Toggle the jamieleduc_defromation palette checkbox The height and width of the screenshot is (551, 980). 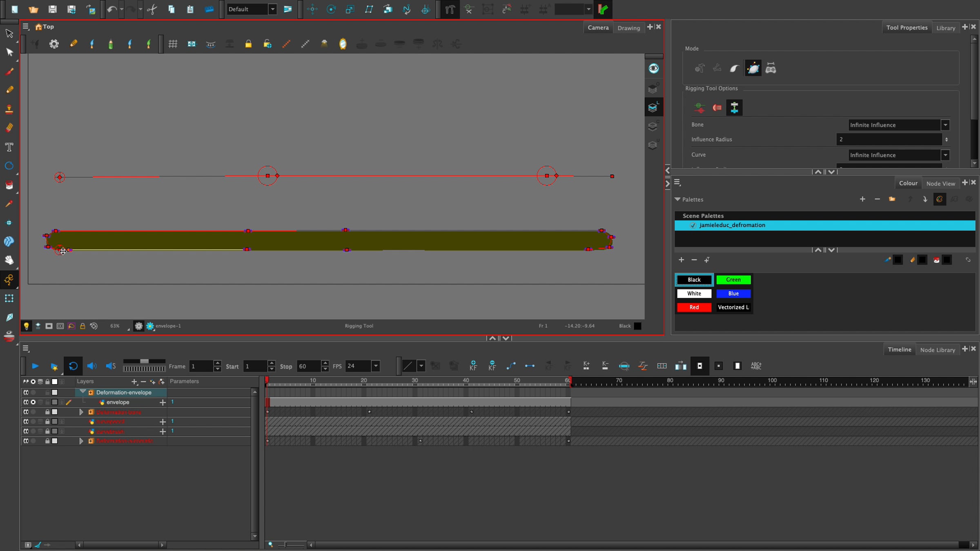(x=693, y=225)
